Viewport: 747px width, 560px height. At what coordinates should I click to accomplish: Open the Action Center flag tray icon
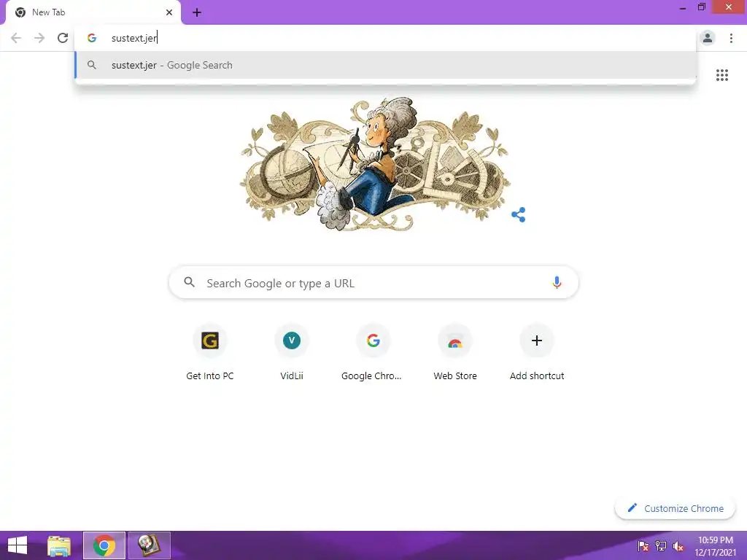(643, 546)
